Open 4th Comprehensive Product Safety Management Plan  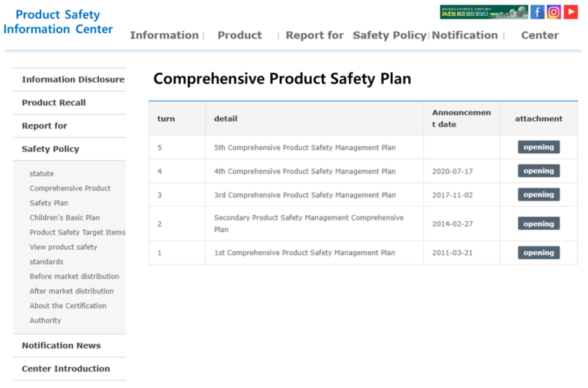305,171
